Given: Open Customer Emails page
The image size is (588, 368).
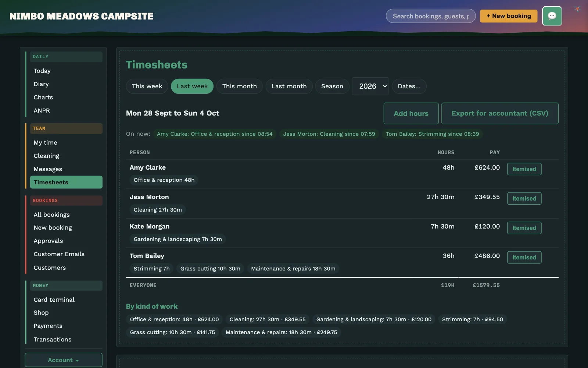Looking at the screenshot, I should [x=66, y=254].
